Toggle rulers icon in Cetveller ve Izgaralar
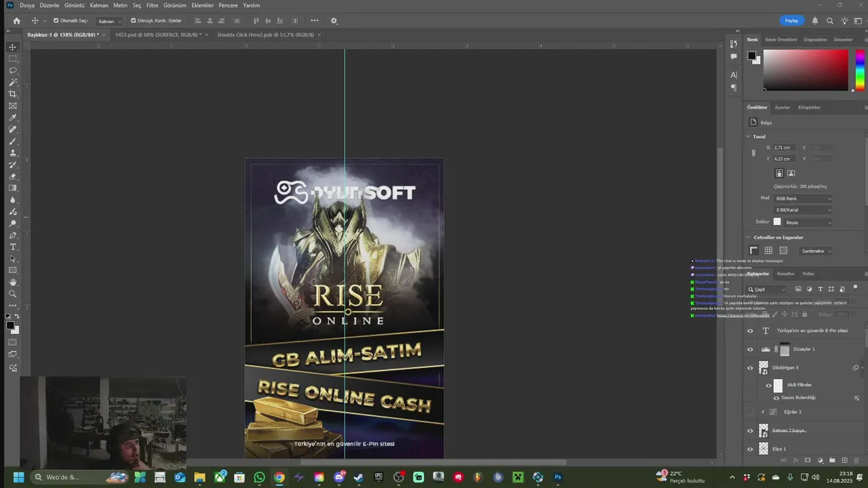Image resolution: width=868 pixels, height=488 pixels. click(753, 251)
